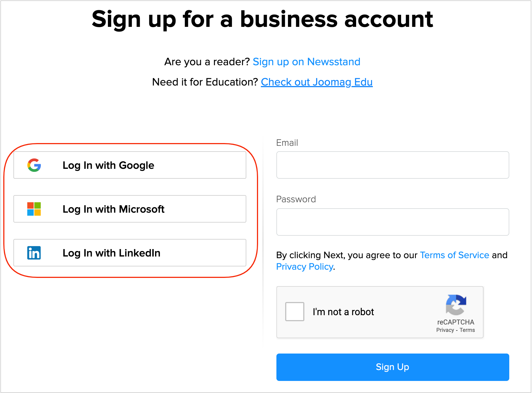This screenshot has height=393, width=532.
Task: Click the reCAPTCHA Terms link
Action: (x=467, y=330)
